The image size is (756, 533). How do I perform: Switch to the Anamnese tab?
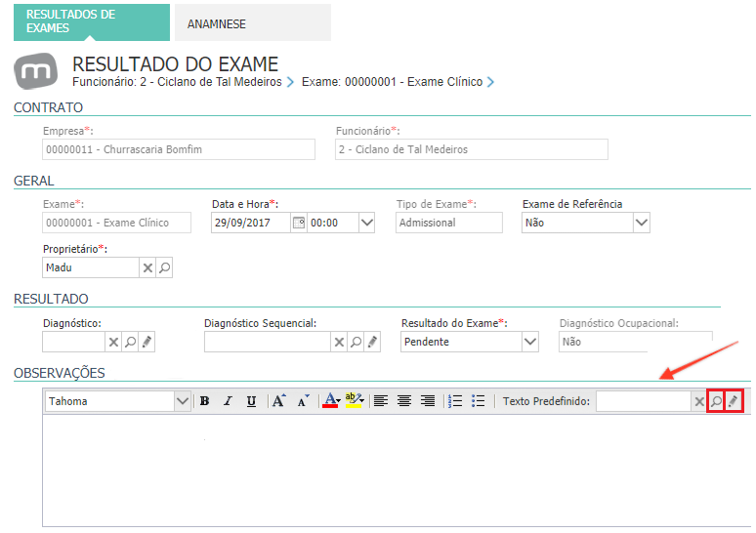(253, 22)
